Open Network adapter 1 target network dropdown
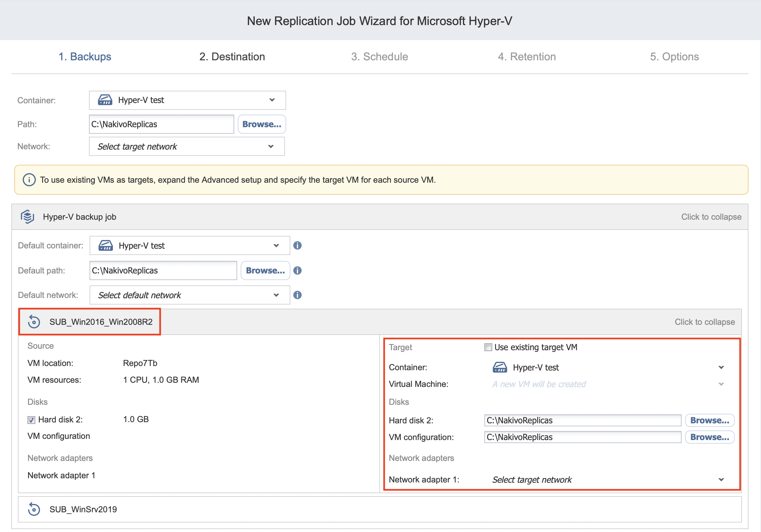The image size is (761, 532). [x=607, y=480]
